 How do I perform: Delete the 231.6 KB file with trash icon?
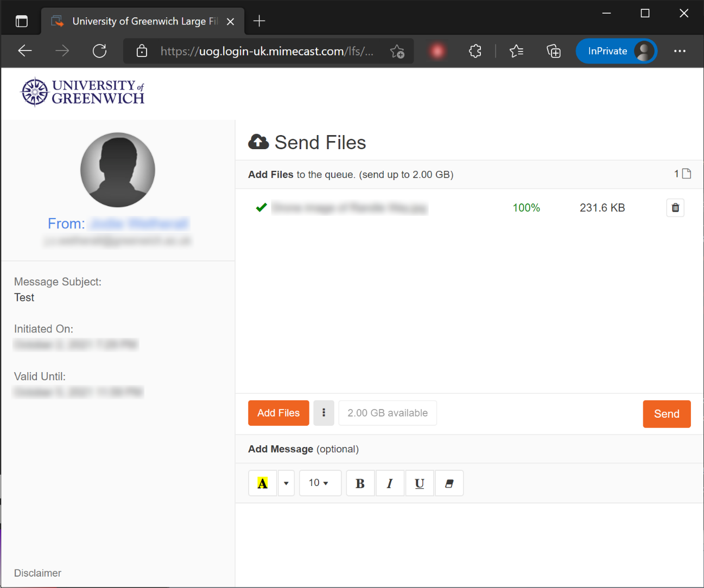coord(675,208)
